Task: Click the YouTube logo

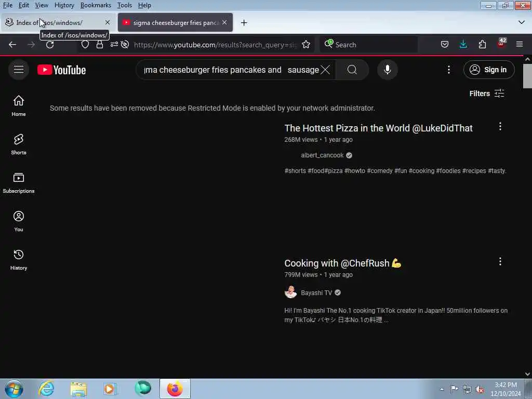Action: 61,70
